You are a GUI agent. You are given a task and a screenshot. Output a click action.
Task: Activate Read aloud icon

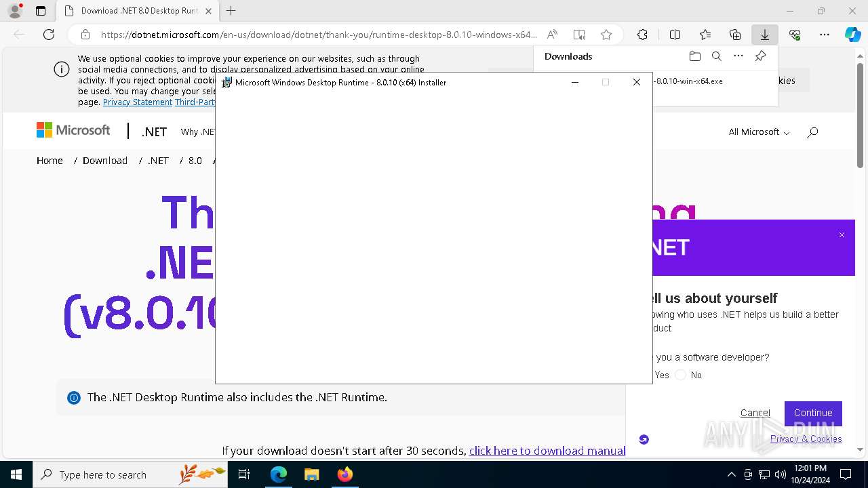tap(553, 35)
